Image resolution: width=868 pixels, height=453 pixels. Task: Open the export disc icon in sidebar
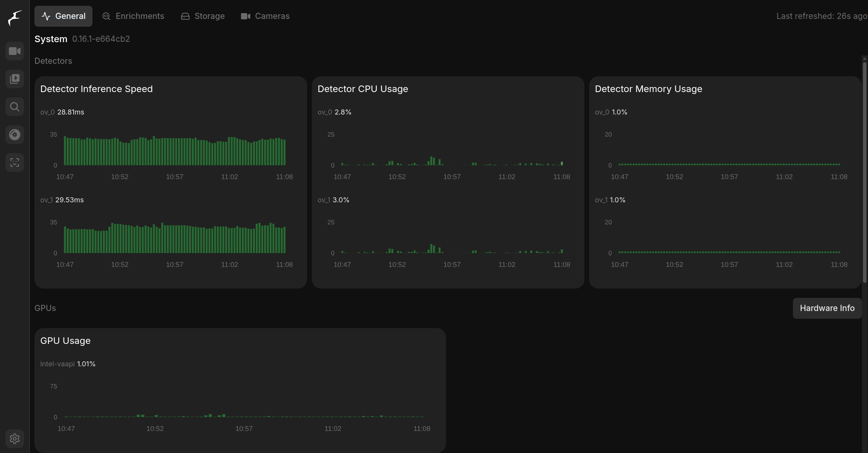pyautogui.click(x=15, y=135)
